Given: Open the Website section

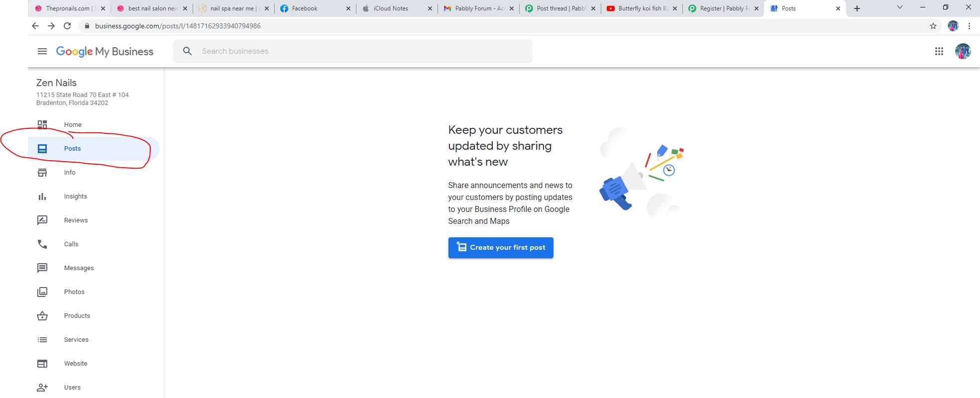Looking at the screenshot, I should click(76, 363).
